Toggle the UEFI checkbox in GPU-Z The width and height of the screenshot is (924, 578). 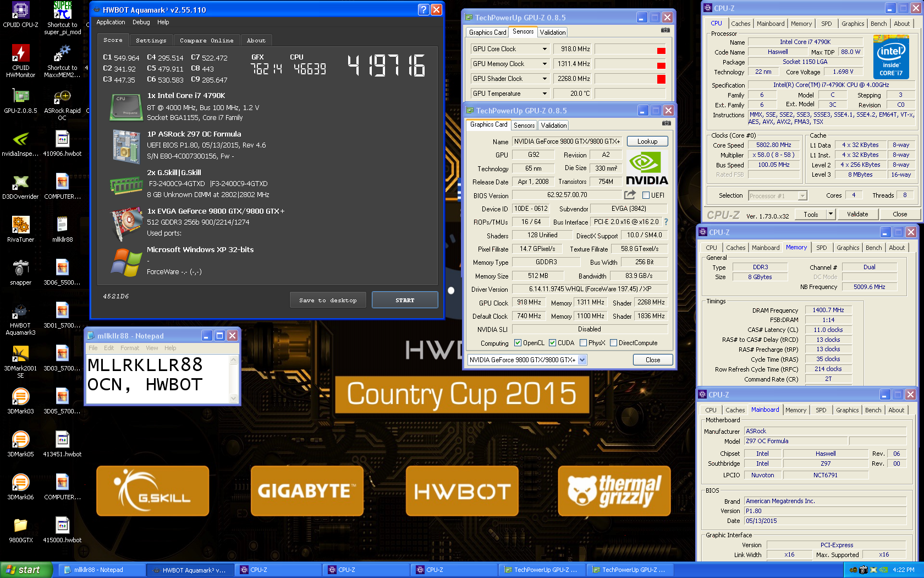click(x=646, y=195)
